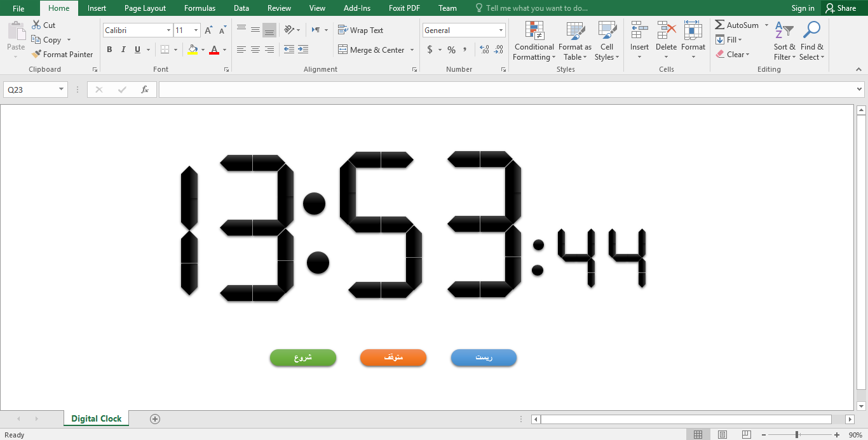
Task: Open Sort & Filter tool
Action: tap(784, 41)
